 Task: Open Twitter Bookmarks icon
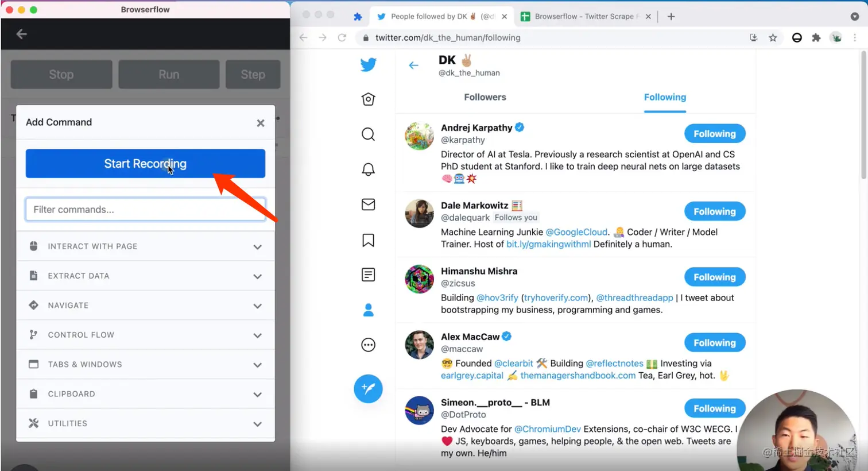[x=369, y=240]
